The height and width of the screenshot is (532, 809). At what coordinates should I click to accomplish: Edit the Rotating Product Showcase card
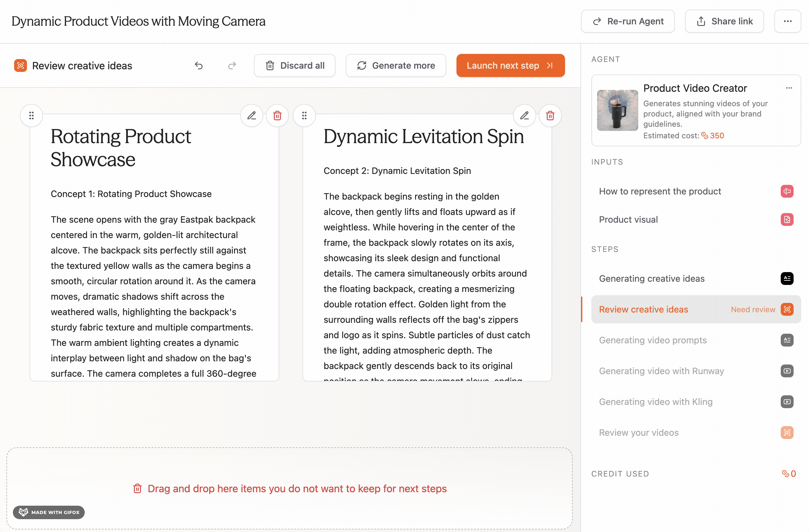point(252,116)
